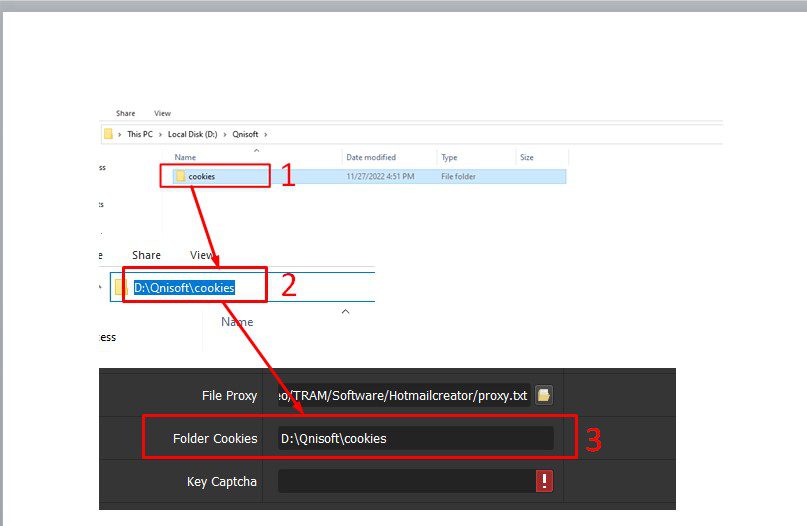Click the highlighted path D:\Qnisoft\cookies in address bar
Screen dimensions: 807x526
click(x=184, y=288)
